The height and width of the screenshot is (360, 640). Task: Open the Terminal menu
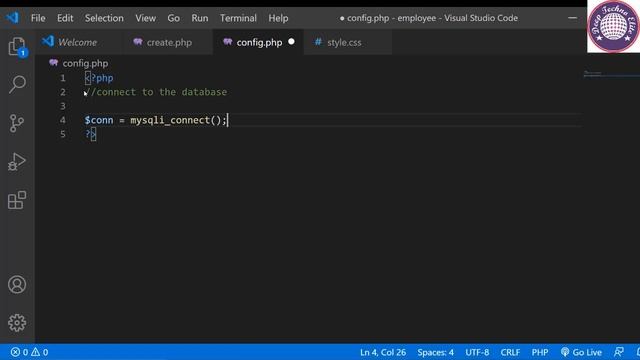point(238,18)
